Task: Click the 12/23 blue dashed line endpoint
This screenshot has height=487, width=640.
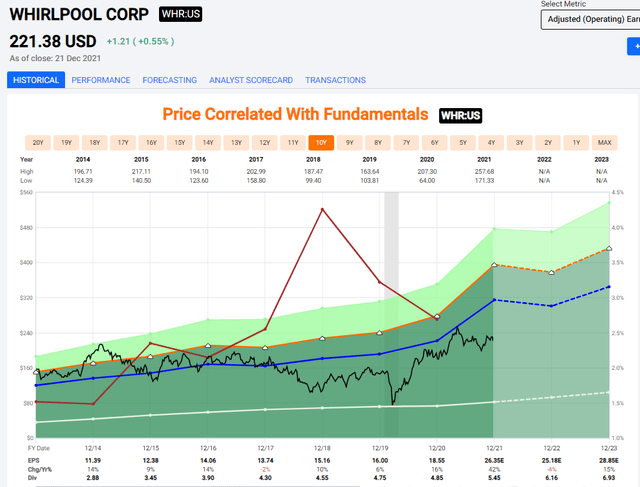Action: click(x=609, y=287)
